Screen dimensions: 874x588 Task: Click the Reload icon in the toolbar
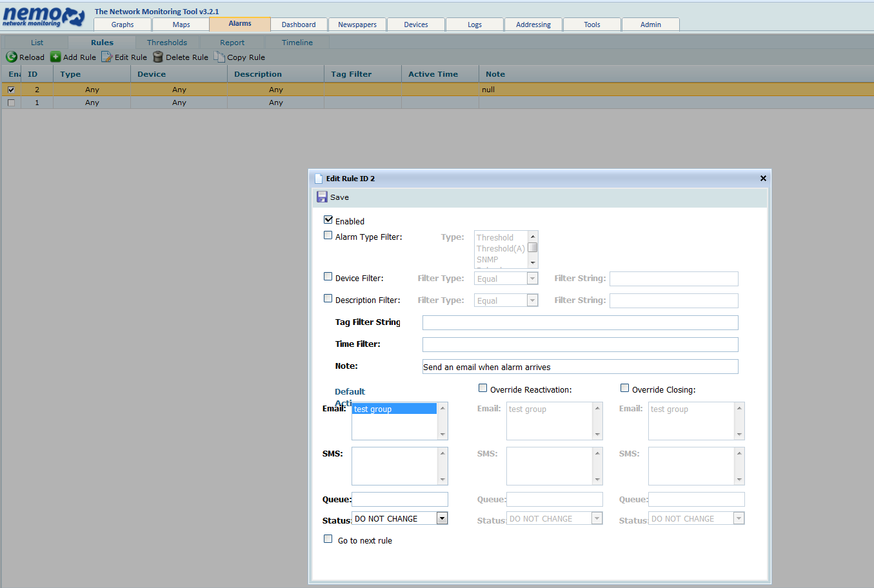click(x=11, y=57)
